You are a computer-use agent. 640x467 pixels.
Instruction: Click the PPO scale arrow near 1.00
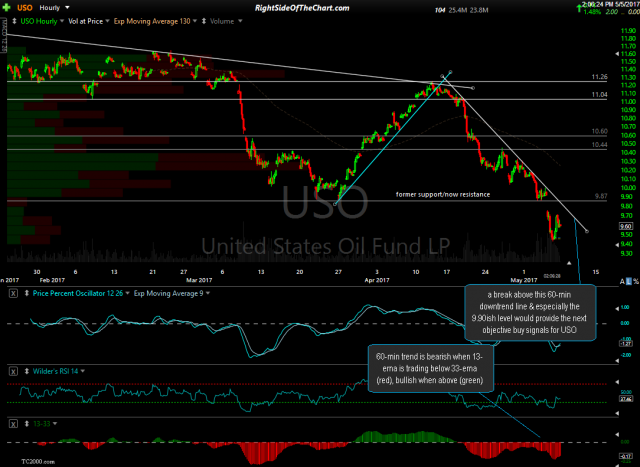coord(617,308)
